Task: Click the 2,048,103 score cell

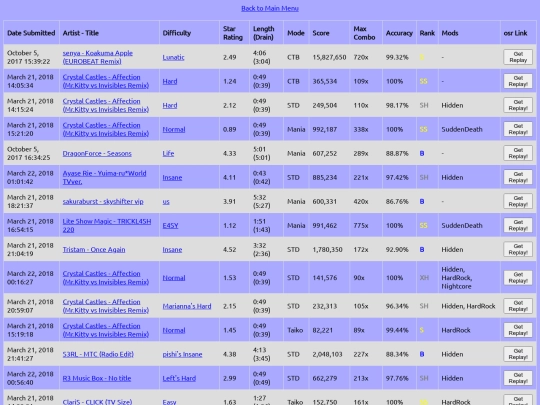Action: [328, 354]
